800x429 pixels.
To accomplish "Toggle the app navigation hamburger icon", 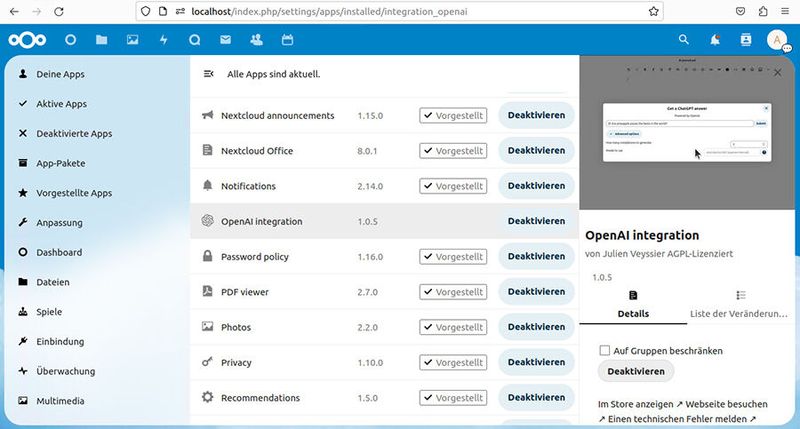I will [208, 74].
